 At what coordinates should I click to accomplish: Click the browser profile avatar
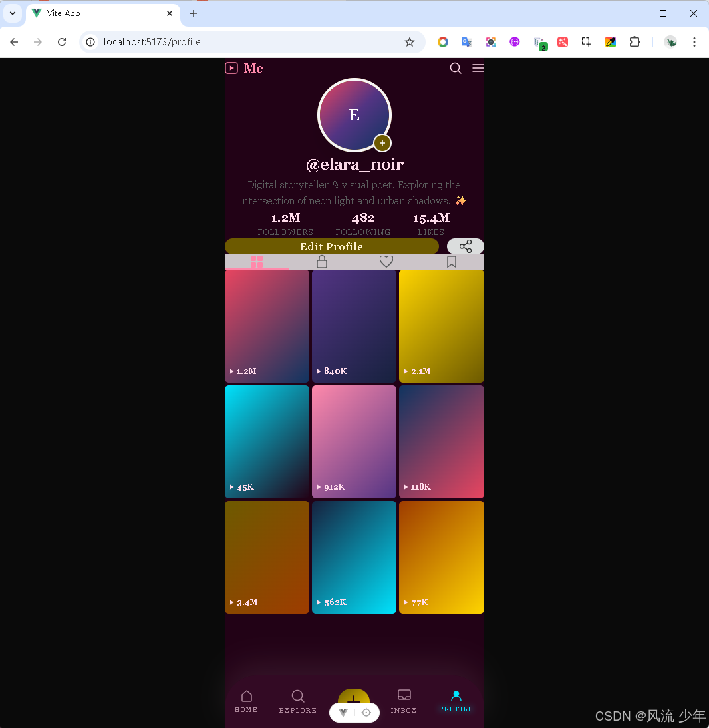point(670,42)
